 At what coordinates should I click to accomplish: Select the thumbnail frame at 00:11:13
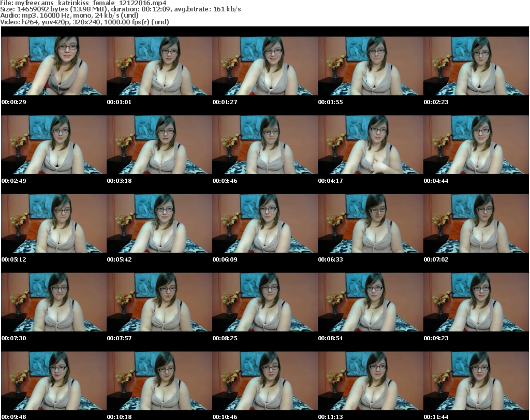pos(371,381)
